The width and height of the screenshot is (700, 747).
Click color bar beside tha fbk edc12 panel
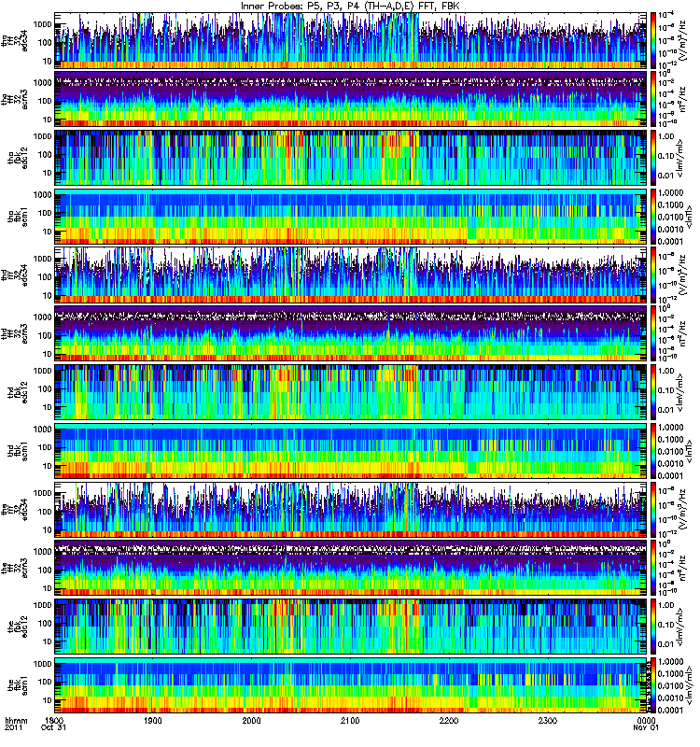652,158
